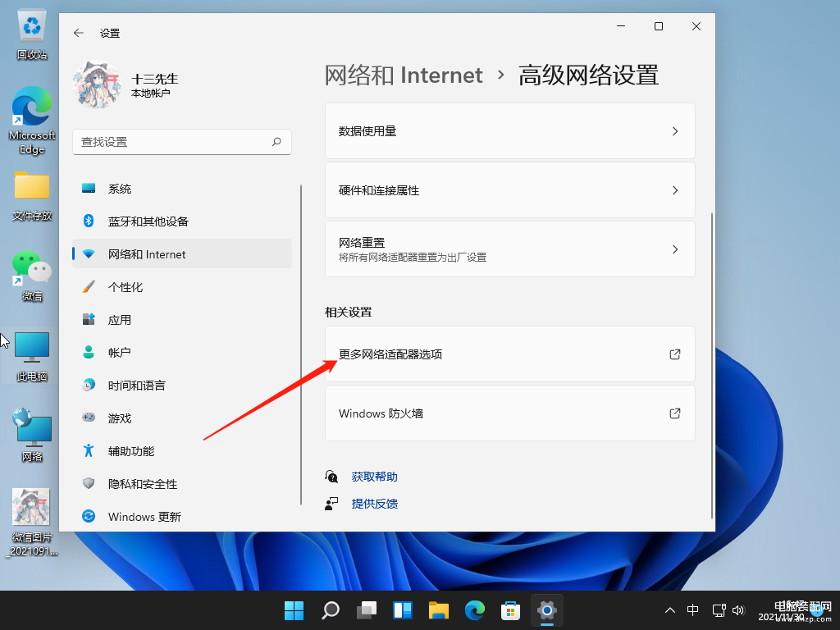Select 网络和 Internet in the sidebar

pyautogui.click(x=182, y=254)
